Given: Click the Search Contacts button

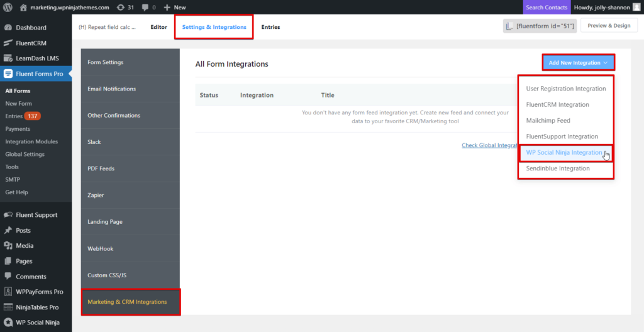Looking at the screenshot, I should pyautogui.click(x=547, y=7).
